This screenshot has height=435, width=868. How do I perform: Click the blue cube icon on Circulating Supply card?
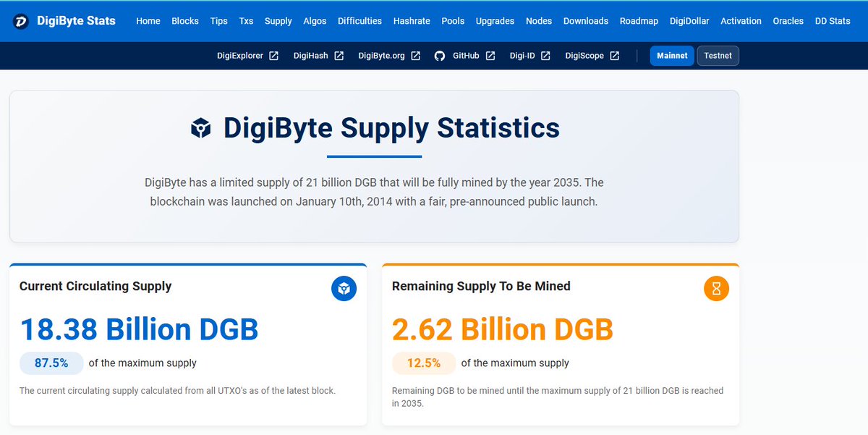point(344,289)
